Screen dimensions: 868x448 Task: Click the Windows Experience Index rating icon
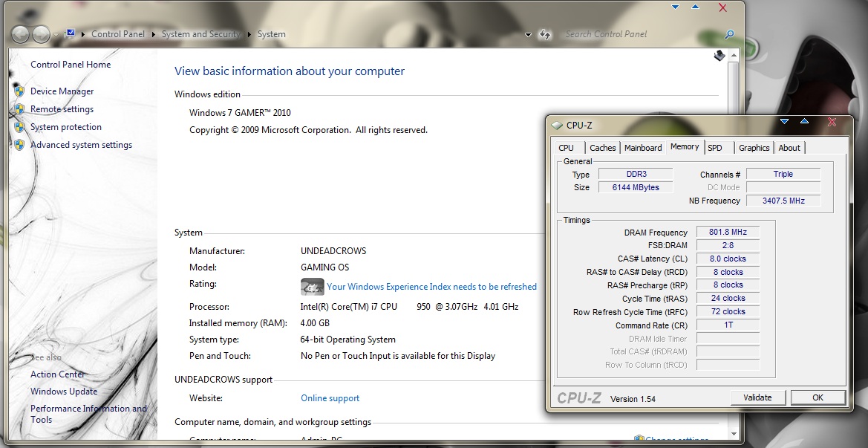click(312, 286)
